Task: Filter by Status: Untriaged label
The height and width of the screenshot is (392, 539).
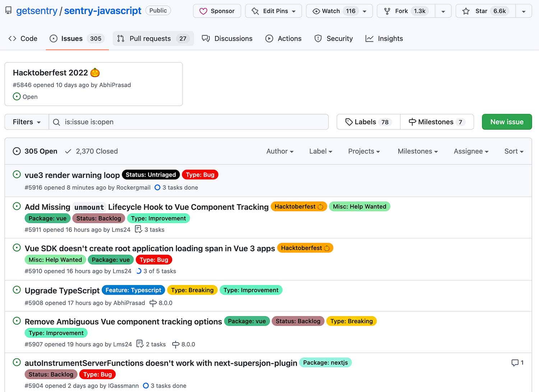Action: coord(151,175)
